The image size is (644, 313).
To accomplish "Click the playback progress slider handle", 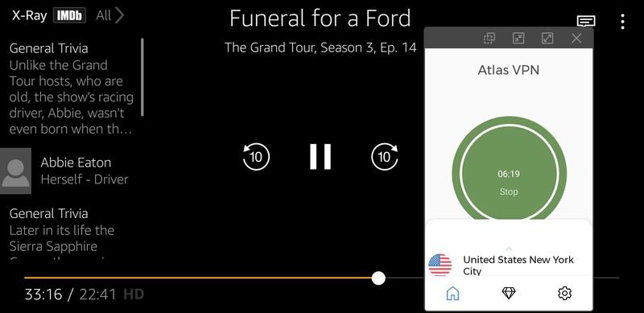I will click(378, 278).
